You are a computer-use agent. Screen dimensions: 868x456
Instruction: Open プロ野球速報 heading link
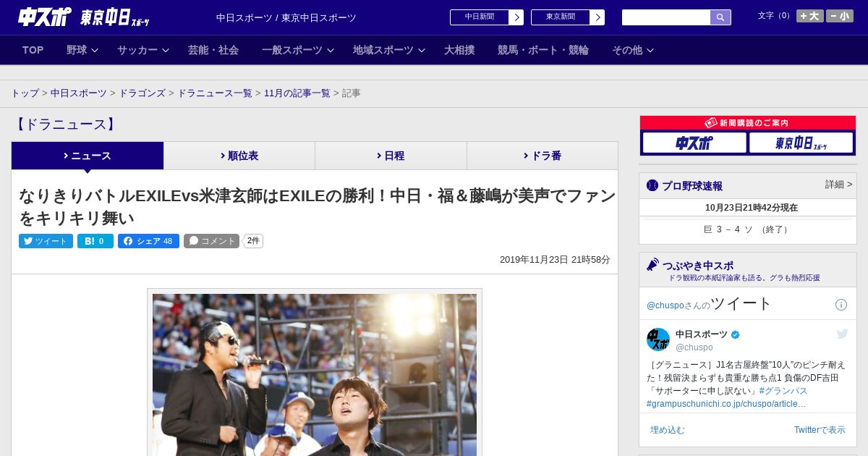[692, 186]
